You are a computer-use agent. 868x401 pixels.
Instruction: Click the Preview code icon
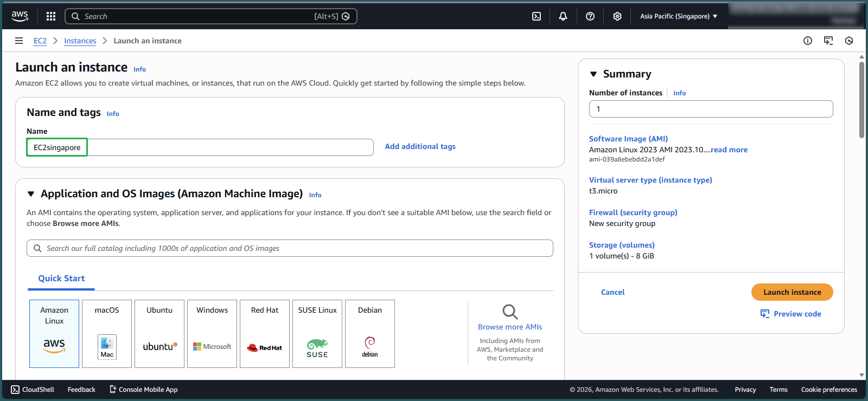(x=765, y=314)
